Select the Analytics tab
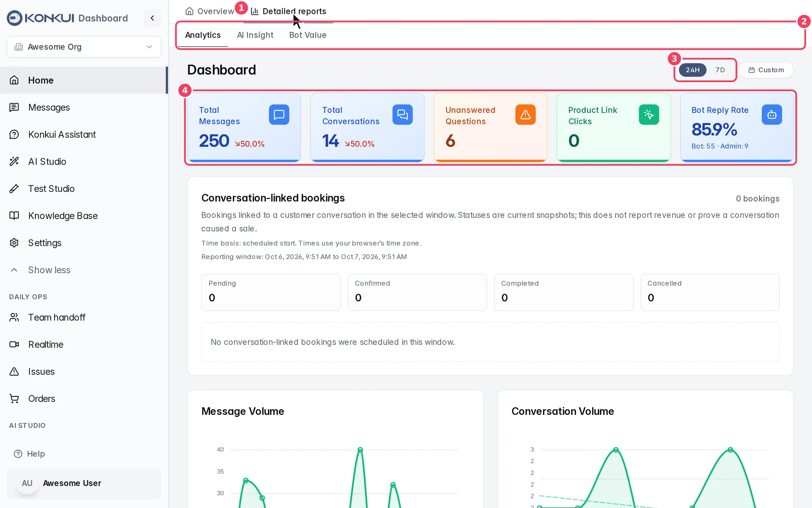This screenshot has width=812, height=508. (203, 35)
